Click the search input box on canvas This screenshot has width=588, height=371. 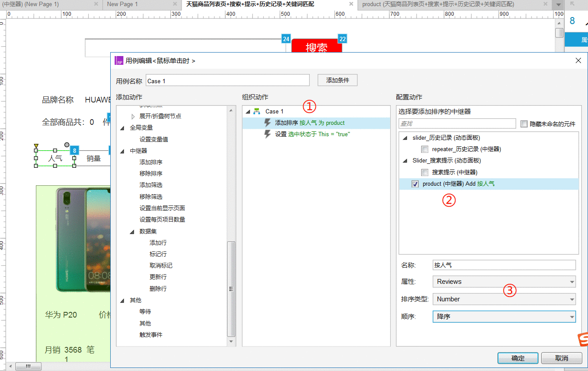tap(185, 48)
